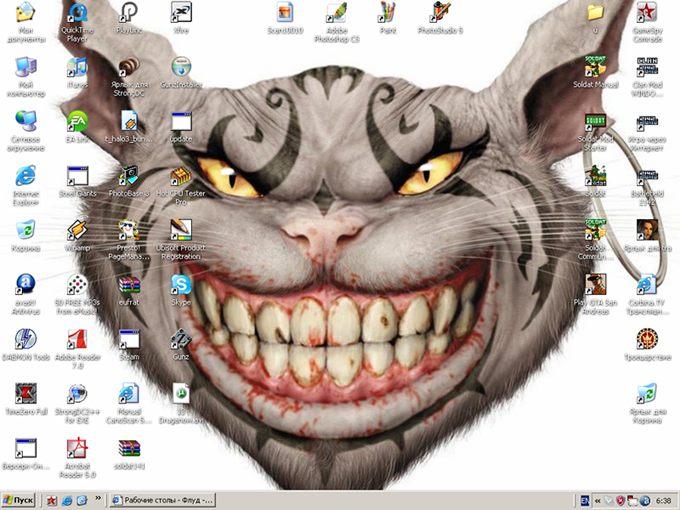
Task: Launch the round emblem game shortcut
Action: point(647,340)
